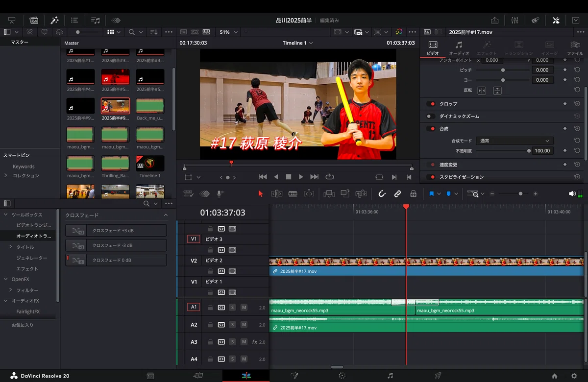588x382 pixels.
Task: Adjust the timeline zoom slider
Action: (x=514, y=194)
